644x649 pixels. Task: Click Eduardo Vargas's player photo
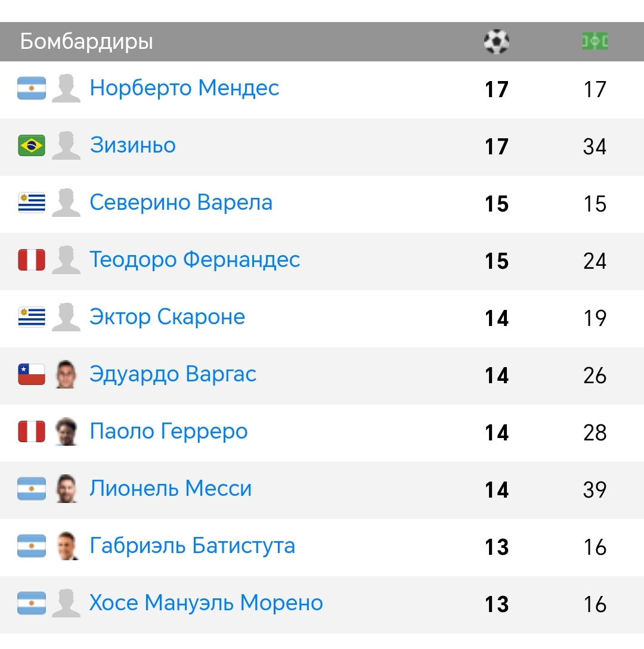tap(66, 374)
